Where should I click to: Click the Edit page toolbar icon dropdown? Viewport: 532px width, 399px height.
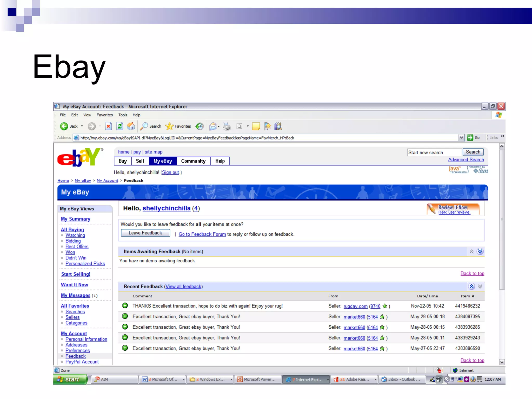coord(248,126)
